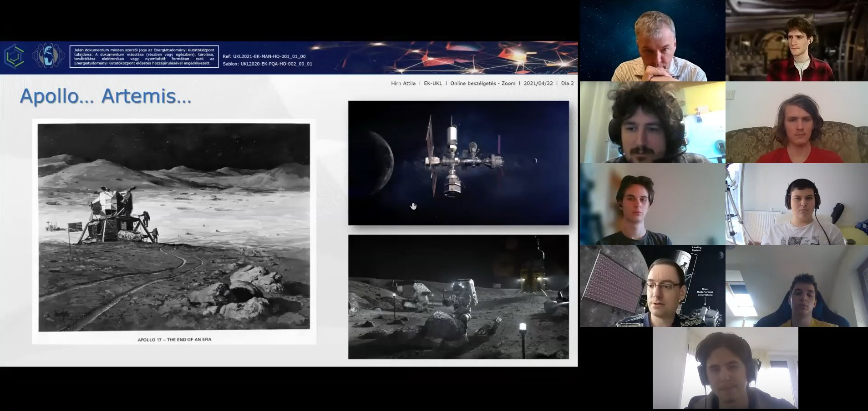The height and width of the screenshot is (411, 868).
Task: Open the Artemis astronaut on Moon image
Action: (x=458, y=297)
